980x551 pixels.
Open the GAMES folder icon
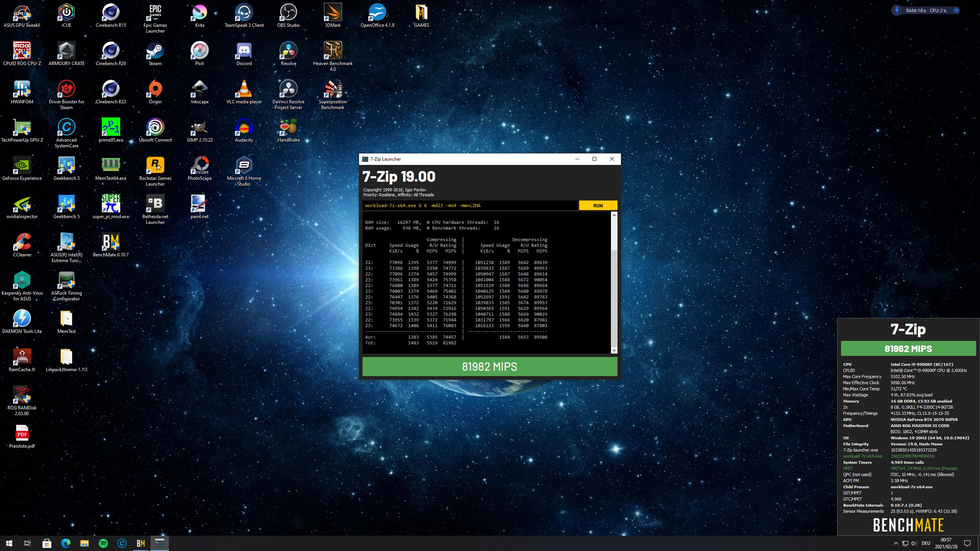(421, 16)
